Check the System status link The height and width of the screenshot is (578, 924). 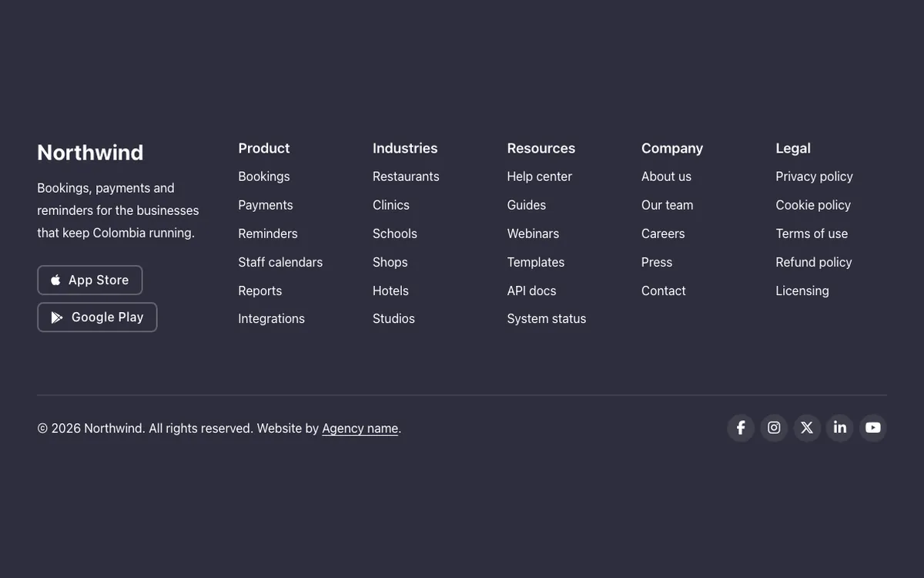(x=547, y=318)
